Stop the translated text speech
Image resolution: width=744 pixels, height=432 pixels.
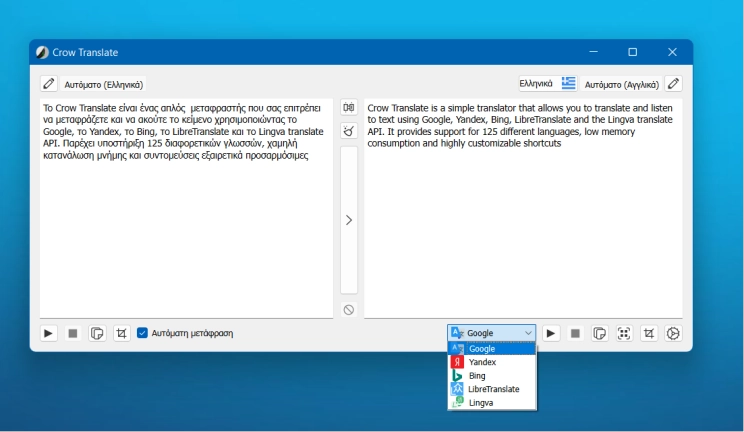click(575, 333)
